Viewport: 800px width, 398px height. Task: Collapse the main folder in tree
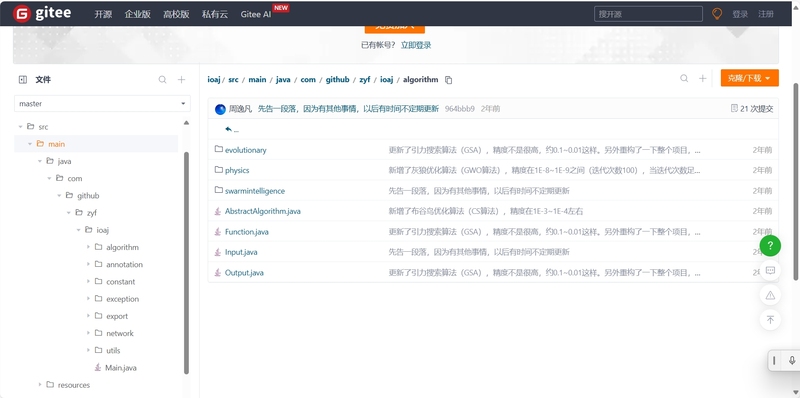click(x=30, y=144)
